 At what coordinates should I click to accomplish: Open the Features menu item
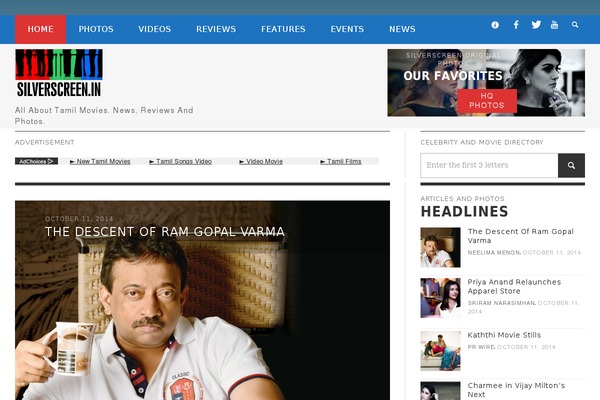283,29
